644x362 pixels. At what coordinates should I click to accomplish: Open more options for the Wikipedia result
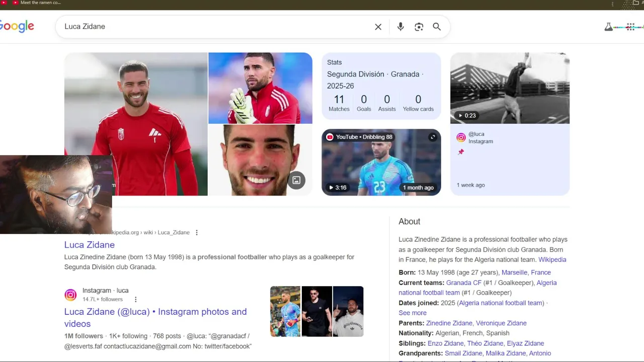197,232
